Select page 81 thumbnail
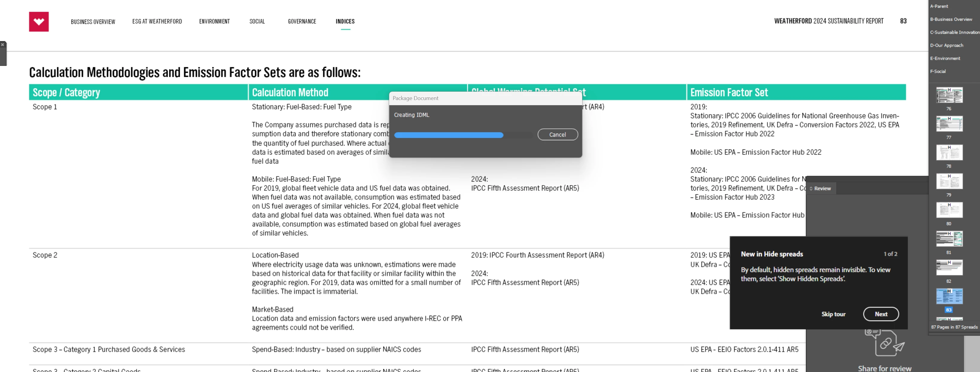This screenshot has width=980, height=372. pos(949,239)
